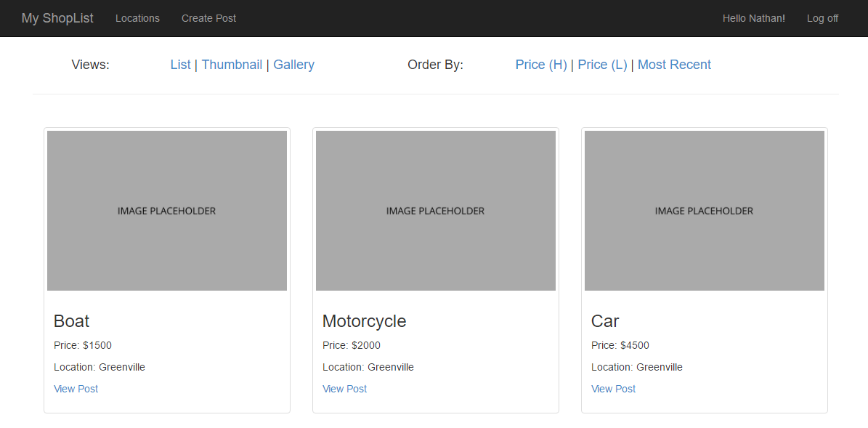Switch to List view
The height and width of the screenshot is (428, 868).
pyautogui.click(x=180, y=65)
